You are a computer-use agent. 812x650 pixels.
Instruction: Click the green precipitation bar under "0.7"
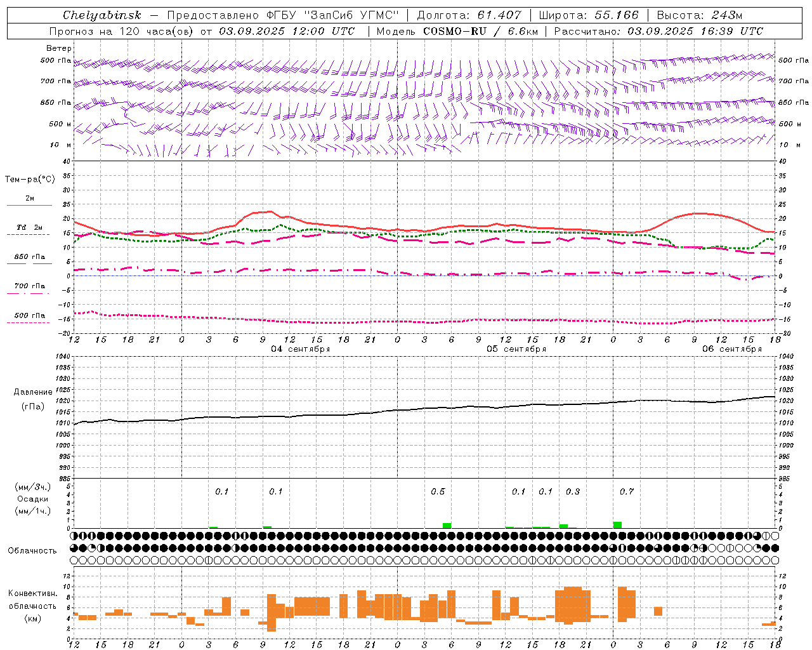tap(617, 525)
